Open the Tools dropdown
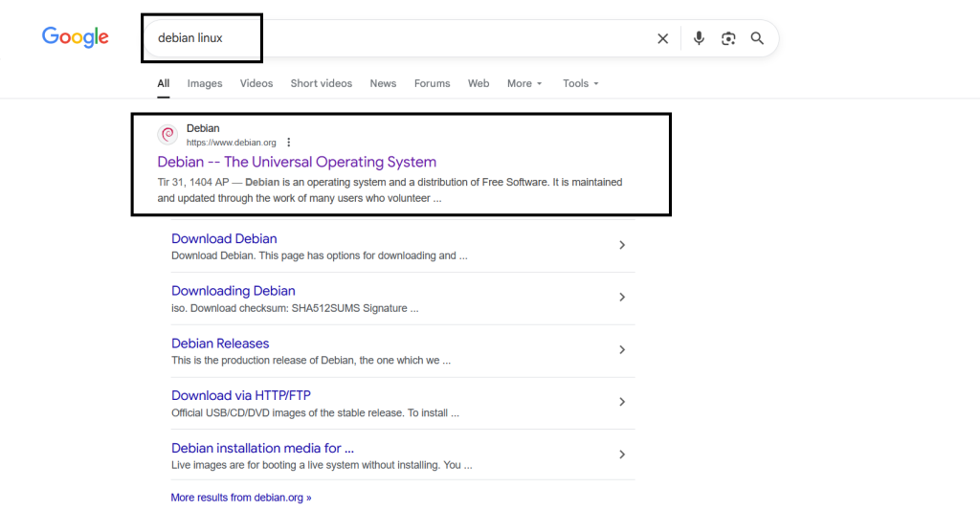 [580, 83]
